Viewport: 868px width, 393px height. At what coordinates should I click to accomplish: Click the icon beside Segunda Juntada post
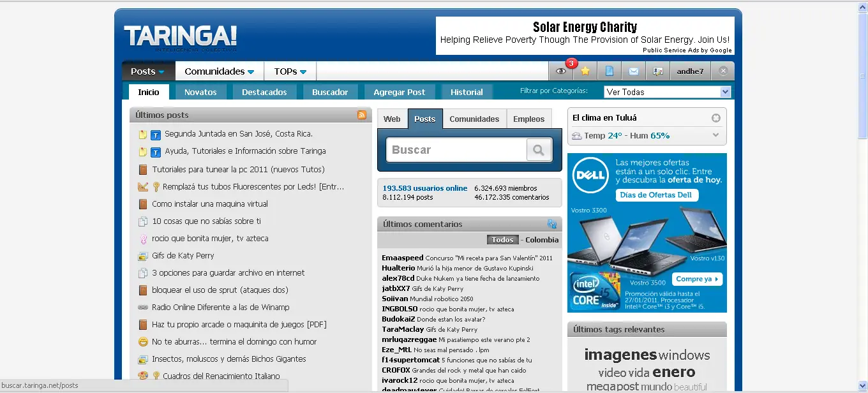143,135
